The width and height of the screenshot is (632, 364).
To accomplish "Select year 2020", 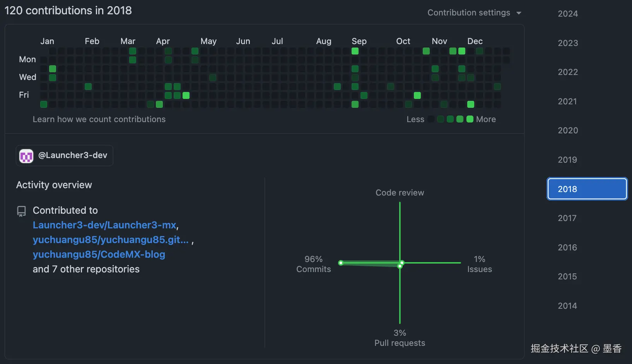I will coord(567,130).
